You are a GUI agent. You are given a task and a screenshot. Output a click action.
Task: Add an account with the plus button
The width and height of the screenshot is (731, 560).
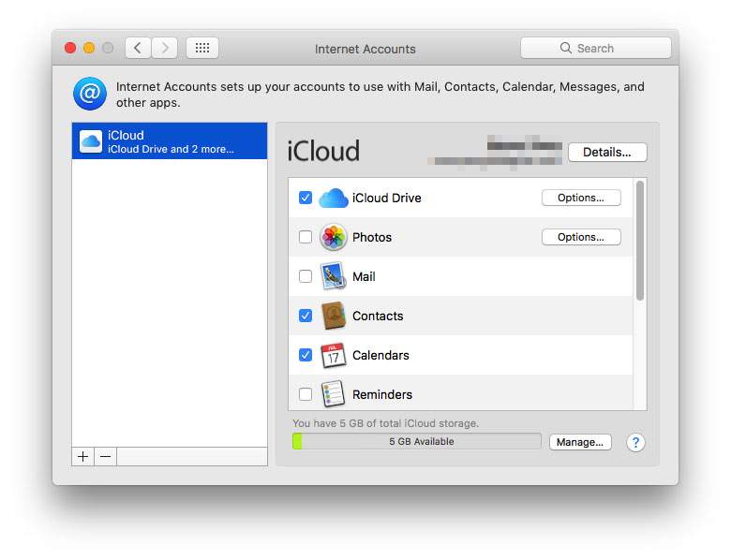click(x=83, y=457)
